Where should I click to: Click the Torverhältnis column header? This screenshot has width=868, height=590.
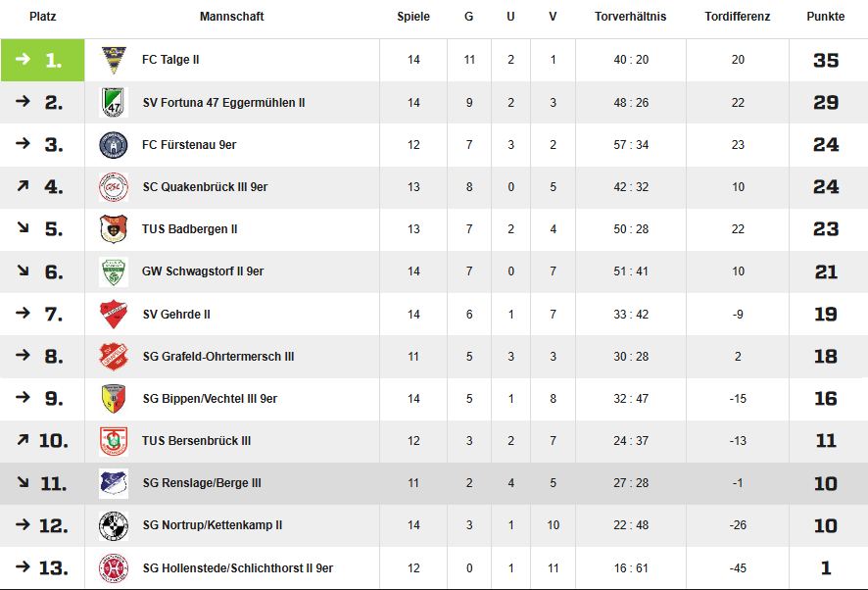pos(631,17)
